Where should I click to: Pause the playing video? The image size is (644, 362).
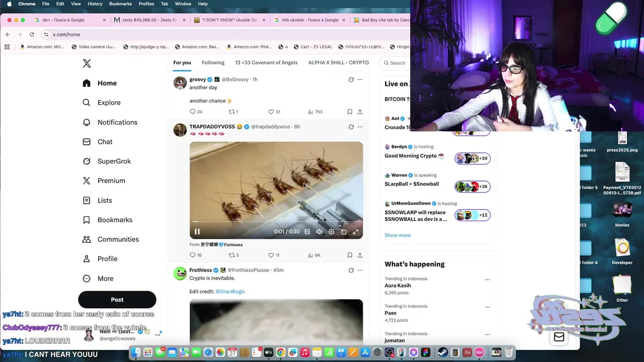[197, 232]
